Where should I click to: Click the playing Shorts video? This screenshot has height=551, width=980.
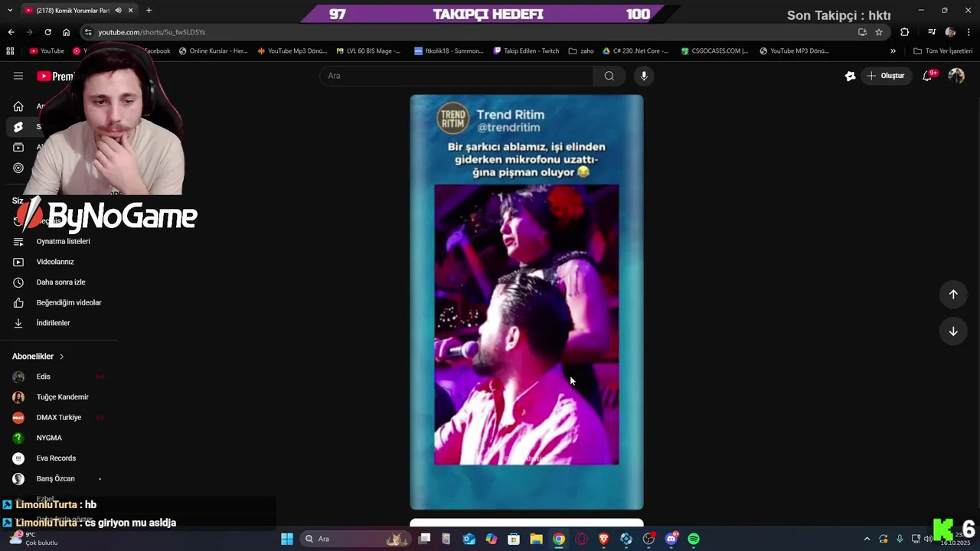click(x=527, y=302)
